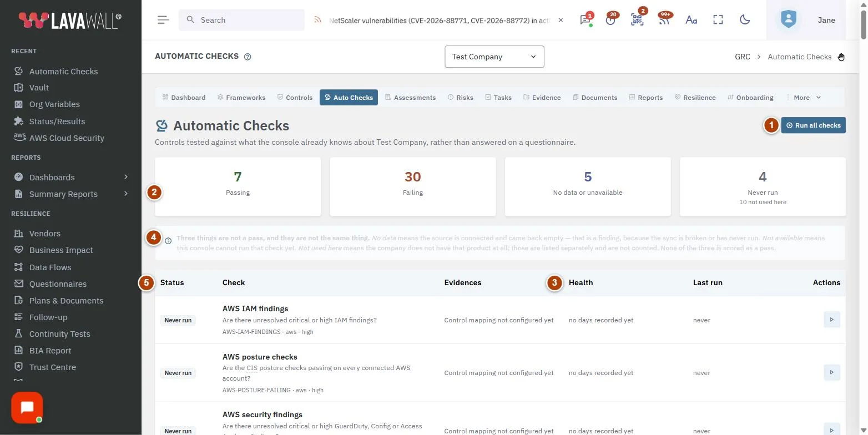Open Org Variables in the sidebar
Viewport: 868px width, 435px height.
[54, 104]
